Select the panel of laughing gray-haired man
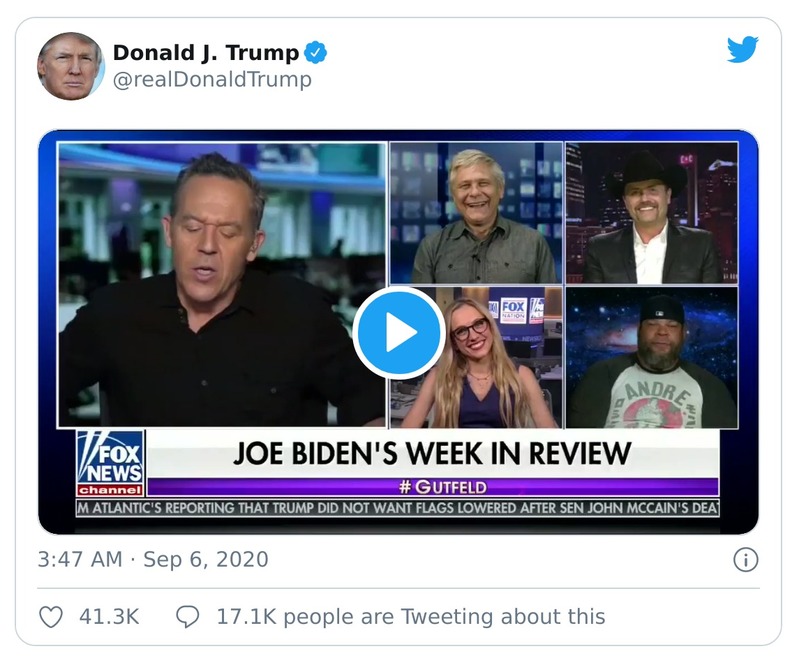Screen dimensions: 799x665 (476, 212)
